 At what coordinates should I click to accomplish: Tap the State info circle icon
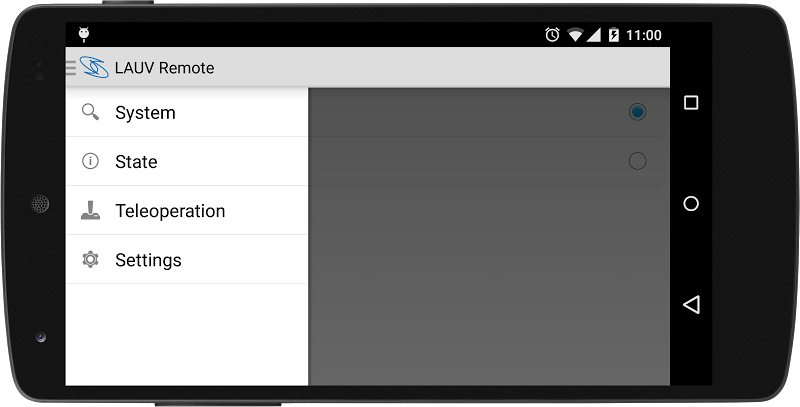tap(90, 161)
